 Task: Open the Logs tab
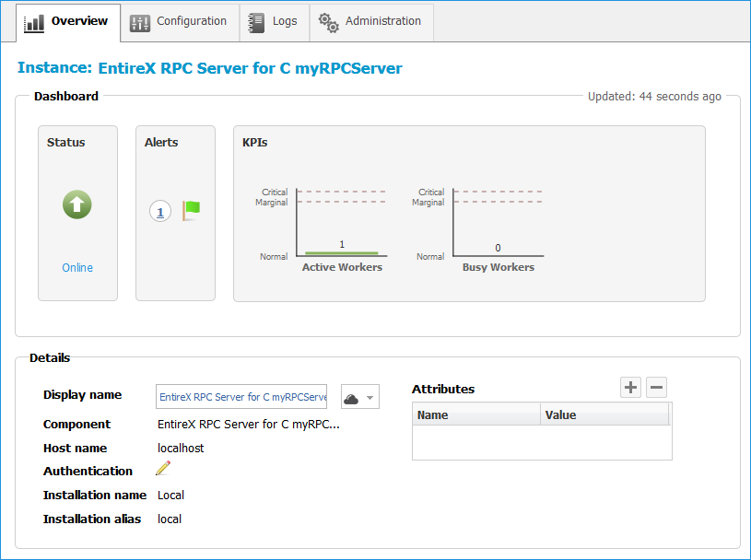pos(275,22)
